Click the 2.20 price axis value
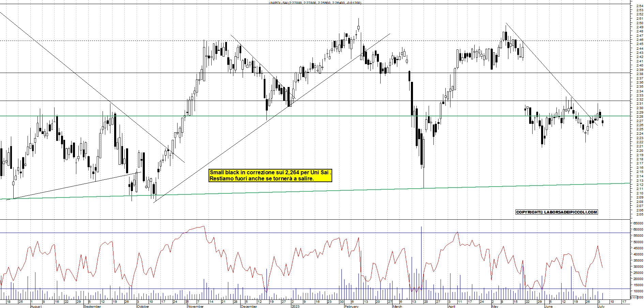 pos(640,150)
